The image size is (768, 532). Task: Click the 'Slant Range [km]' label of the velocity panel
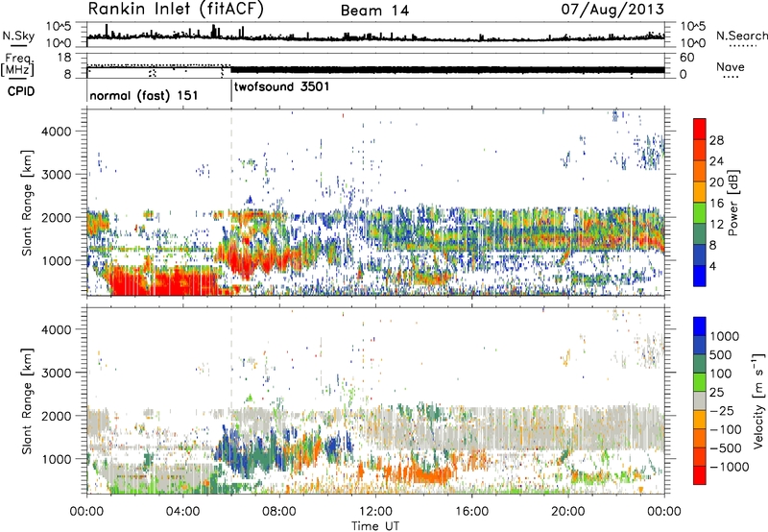(x=27, y=400)
